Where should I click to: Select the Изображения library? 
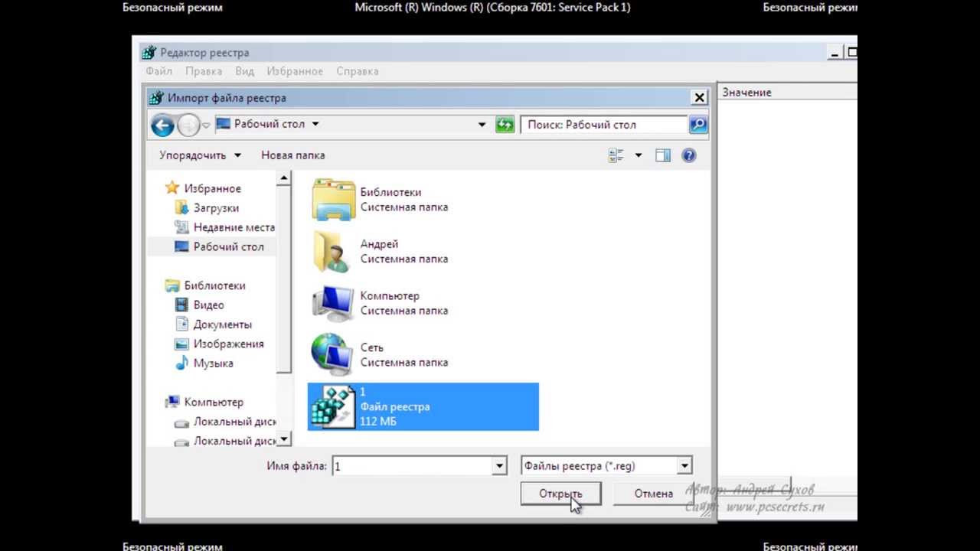(228, 344)
